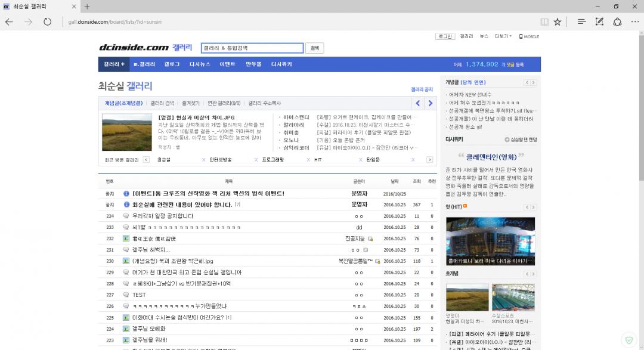Viewport: 644px width, 350px height.
Task: Open a new browser tab
Action: (87, 7)
